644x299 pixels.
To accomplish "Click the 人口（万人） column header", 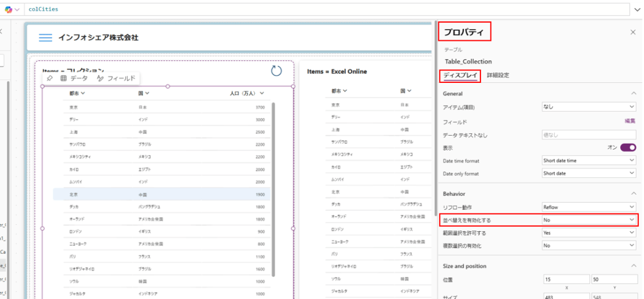I will pyautogui.click(x=247, y=94).
